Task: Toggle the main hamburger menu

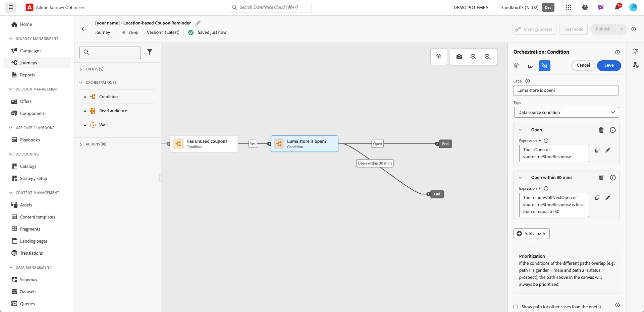Action: tap(11, 7)
